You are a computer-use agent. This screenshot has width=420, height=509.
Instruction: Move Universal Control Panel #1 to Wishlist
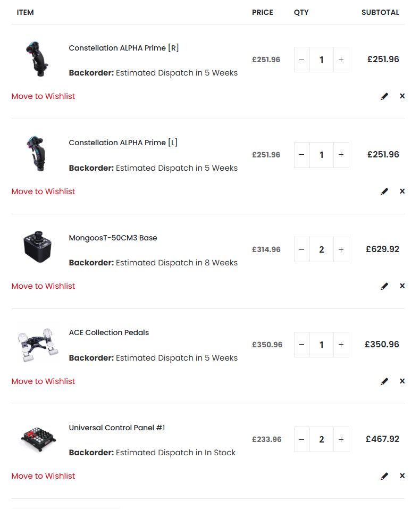tap(44, 476)
